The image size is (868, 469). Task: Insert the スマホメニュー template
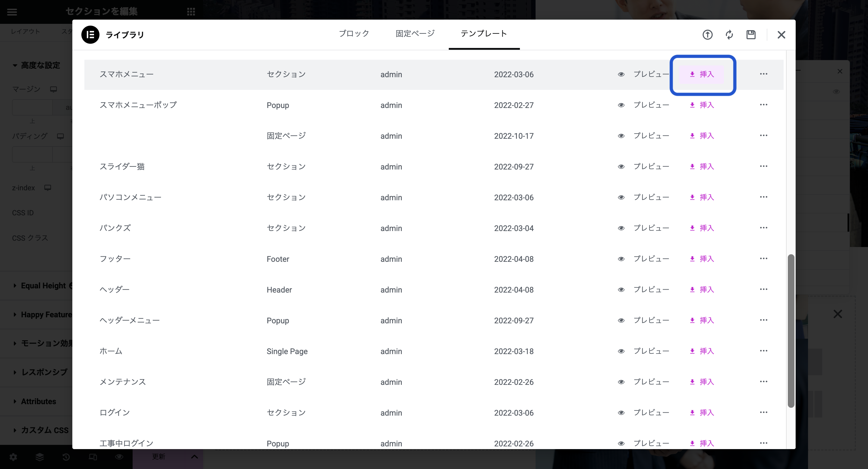(x=702, y=74)
